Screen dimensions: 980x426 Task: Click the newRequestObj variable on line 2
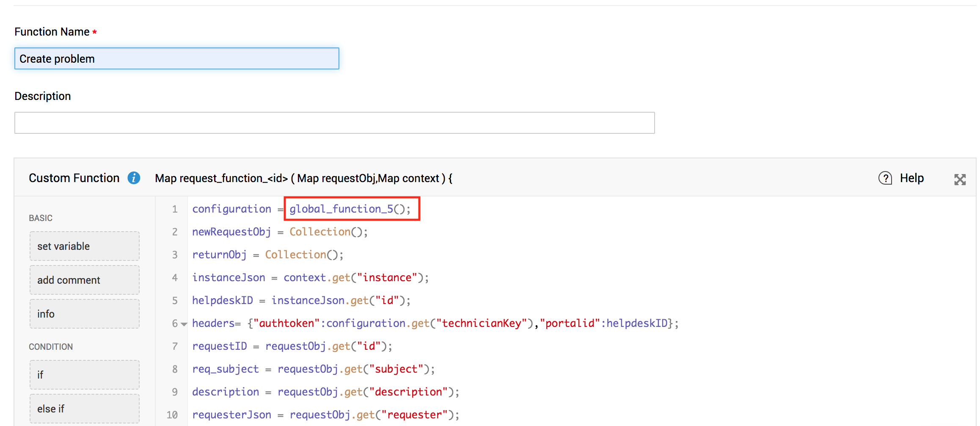231,232
